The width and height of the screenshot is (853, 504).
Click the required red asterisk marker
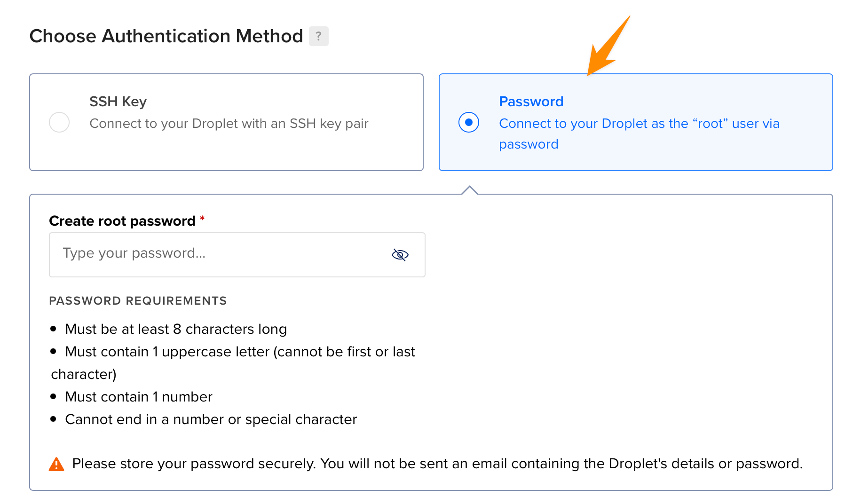coord(202,219)
